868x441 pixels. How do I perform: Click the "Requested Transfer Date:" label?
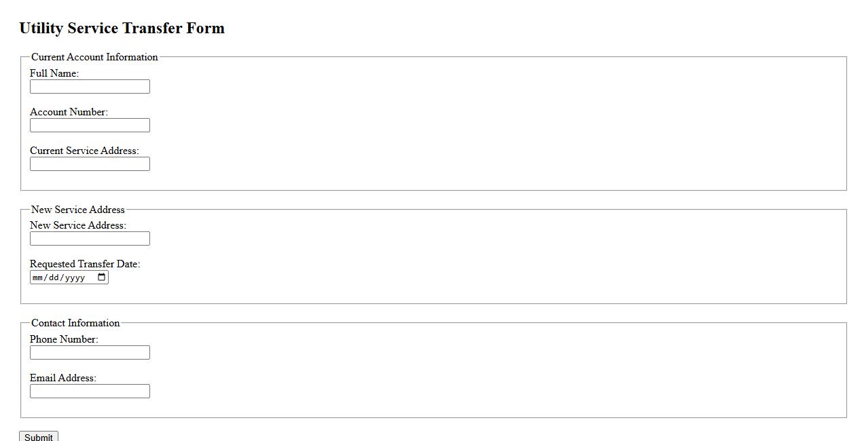pyautogui.click(x=85, y=264)
